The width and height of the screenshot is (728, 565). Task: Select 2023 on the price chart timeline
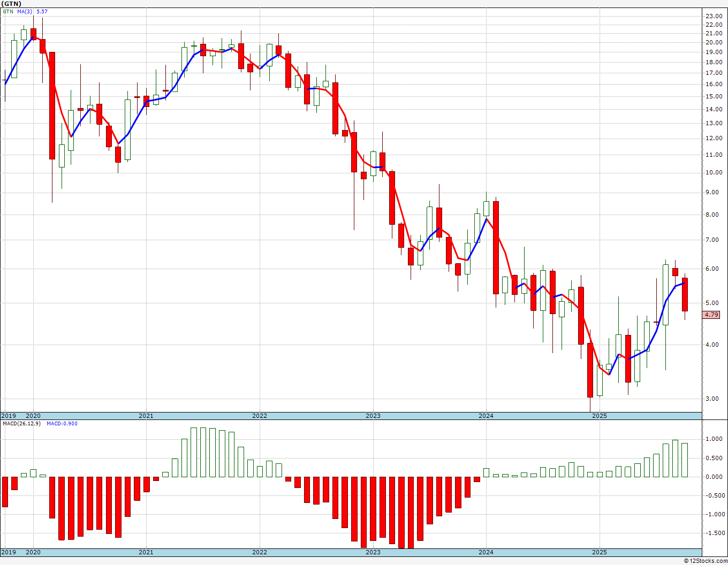coord(373,416)
